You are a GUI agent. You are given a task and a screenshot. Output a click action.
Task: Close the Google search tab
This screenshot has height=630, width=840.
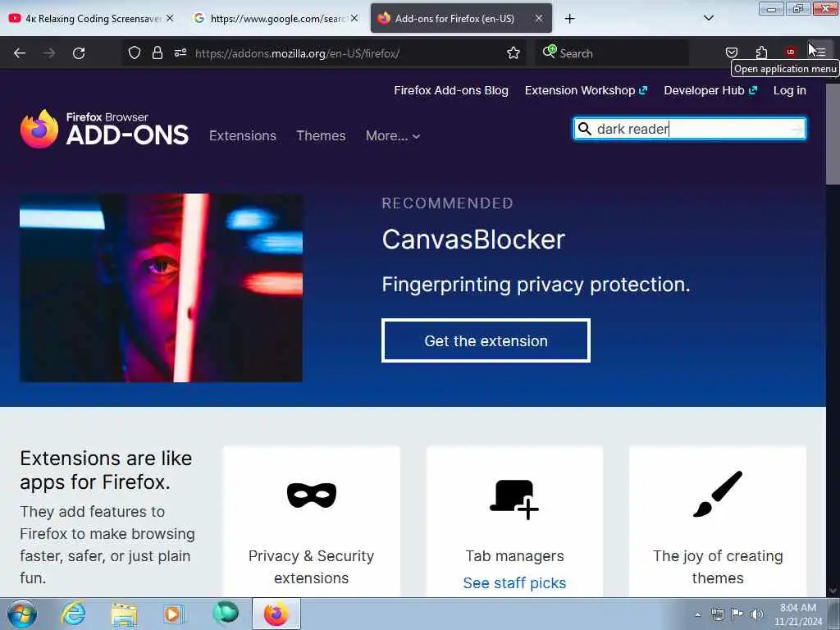(354, 18)
